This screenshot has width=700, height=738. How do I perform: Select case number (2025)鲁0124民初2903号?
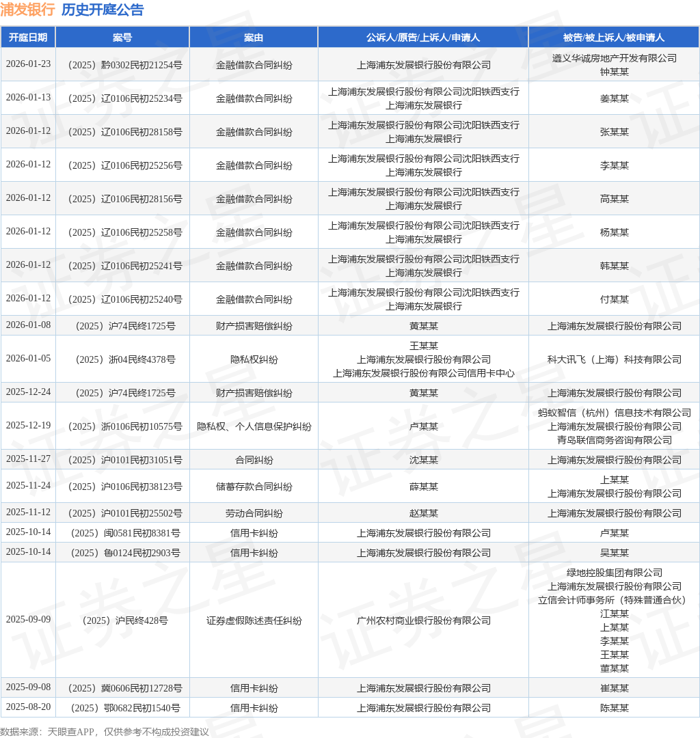(125, 553)
